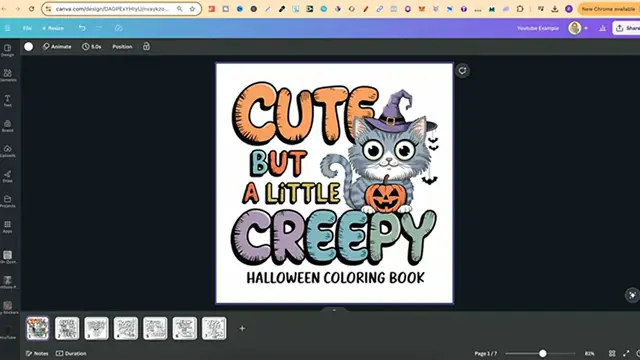Select page 3 thumbnail

coord(96,328)
